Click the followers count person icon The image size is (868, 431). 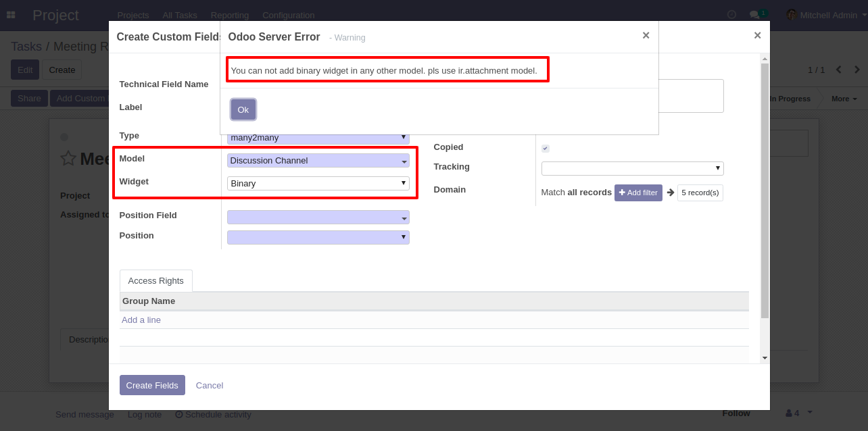(x=788, y=413)
